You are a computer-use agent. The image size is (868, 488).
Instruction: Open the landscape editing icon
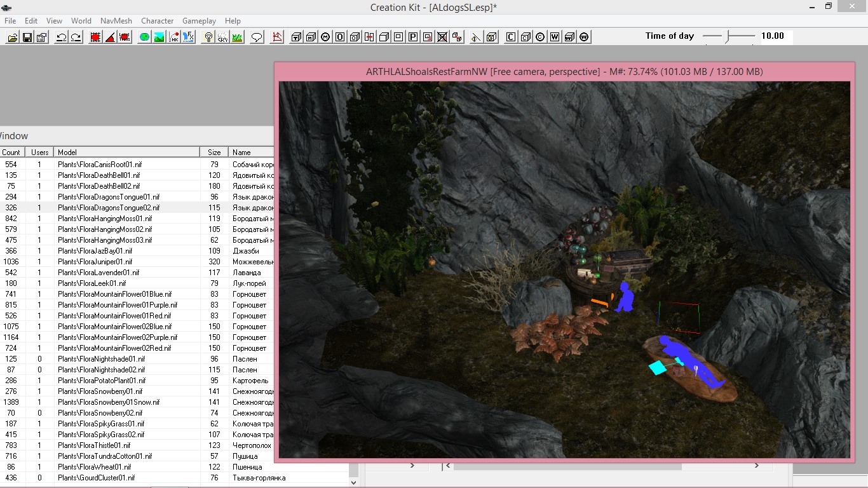159,37
